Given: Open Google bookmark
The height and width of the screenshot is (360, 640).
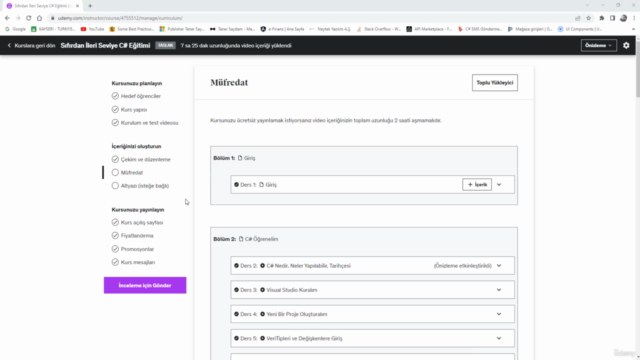Looking at the screenshot, I should coord(15,29).
